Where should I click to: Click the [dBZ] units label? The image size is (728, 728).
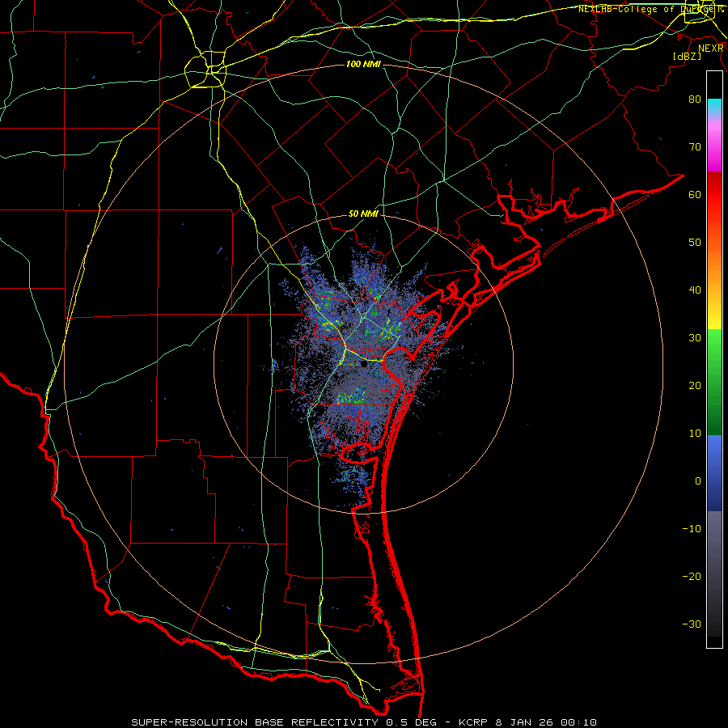[x=687, y=56]
